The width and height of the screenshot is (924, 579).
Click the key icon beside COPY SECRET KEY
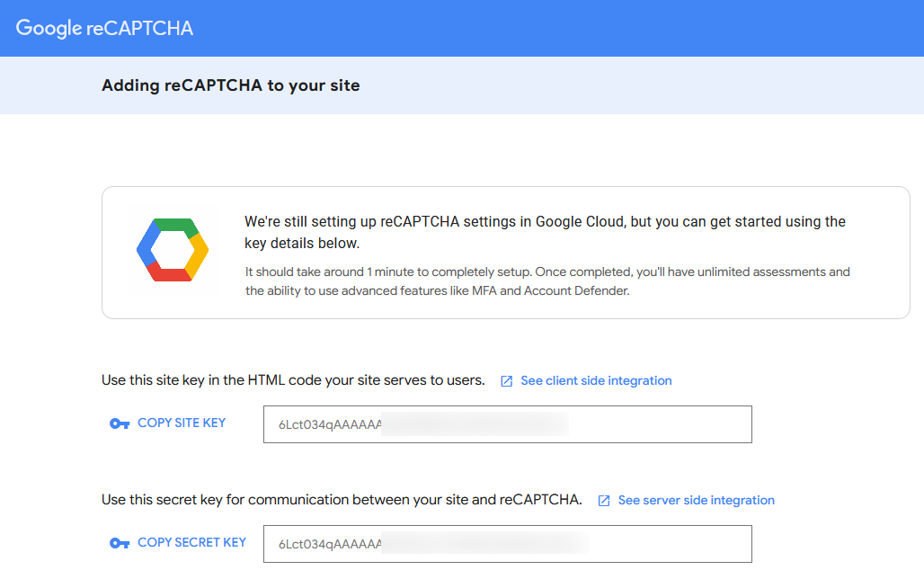[120, 543]
